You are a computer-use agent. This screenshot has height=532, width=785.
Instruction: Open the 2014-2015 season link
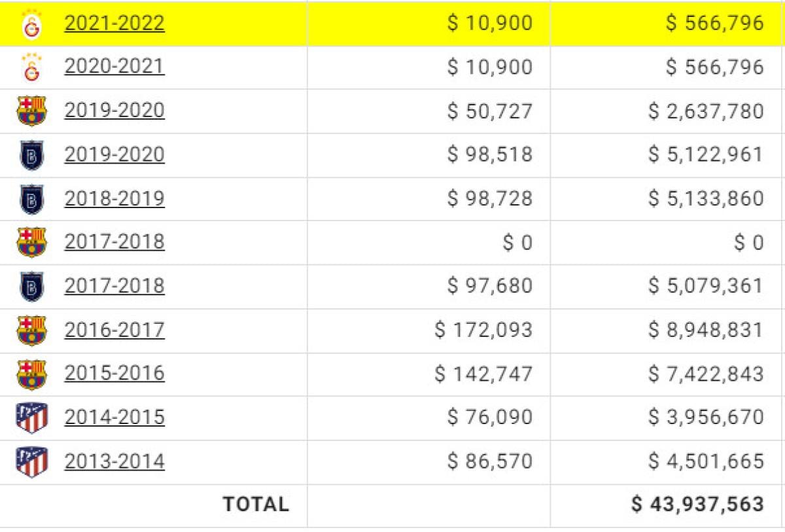coord(114,417)
